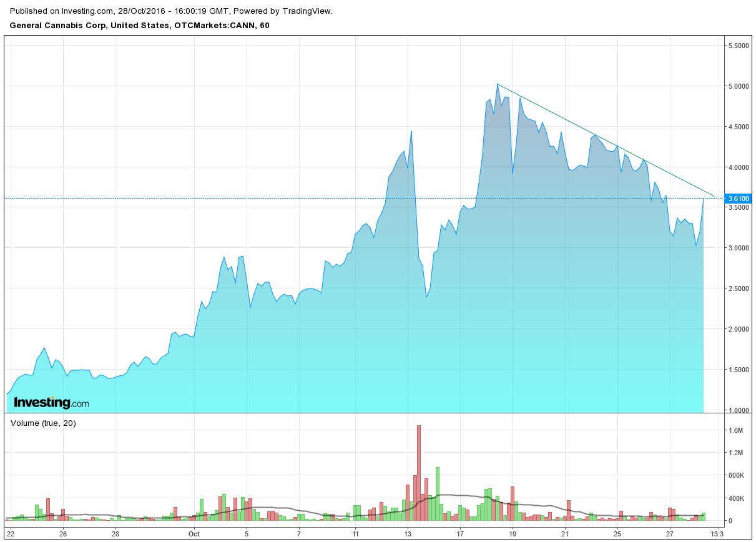This screenshot has height=542, width=756.
Task: Click the tall green volume bar near 13
Action: point(438,493)
